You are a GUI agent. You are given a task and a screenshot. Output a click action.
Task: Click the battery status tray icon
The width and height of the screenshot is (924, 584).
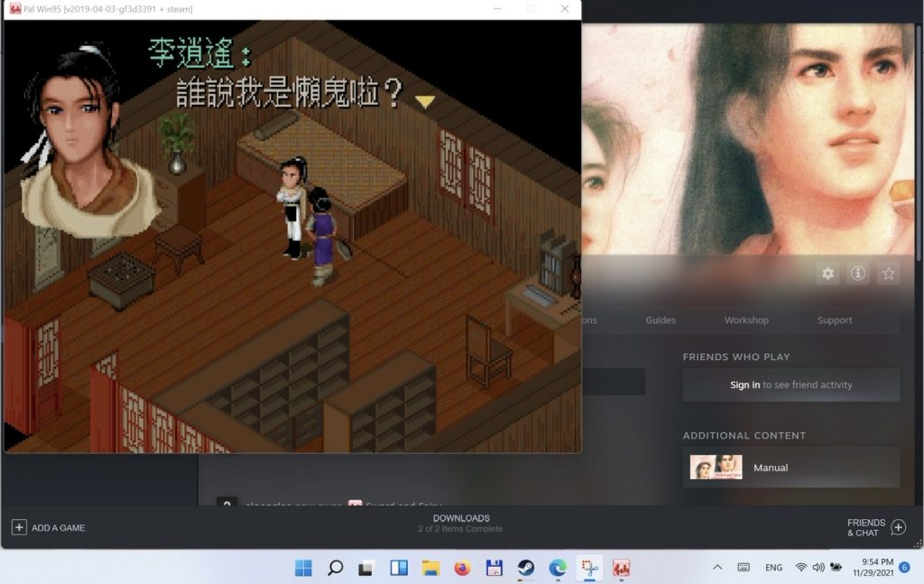[x=836, y=568]
